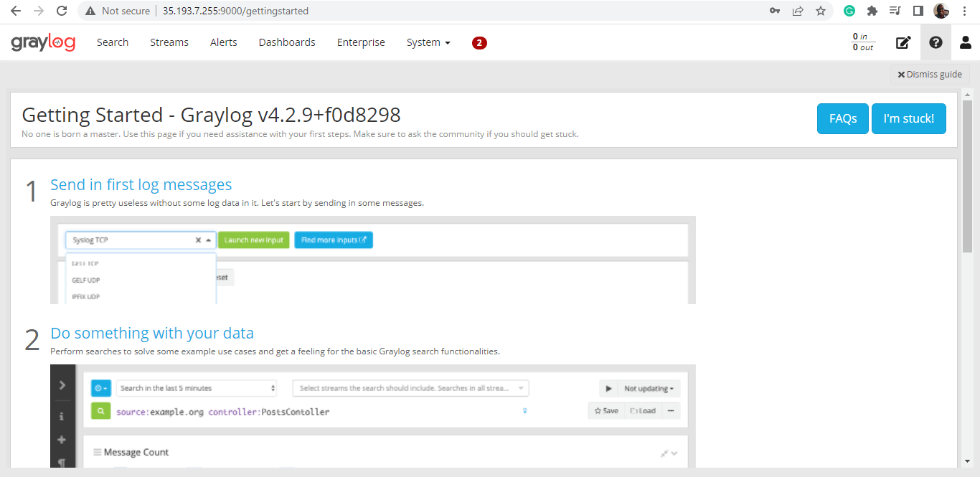Open the FAQs button
The width and height of the screenshot is (980, 477).
[843, 118]
